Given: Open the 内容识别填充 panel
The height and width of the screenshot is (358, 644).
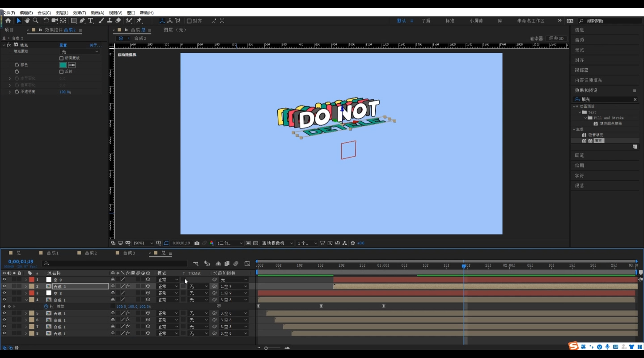Looking at the screenshot, I should click(589, 80).
